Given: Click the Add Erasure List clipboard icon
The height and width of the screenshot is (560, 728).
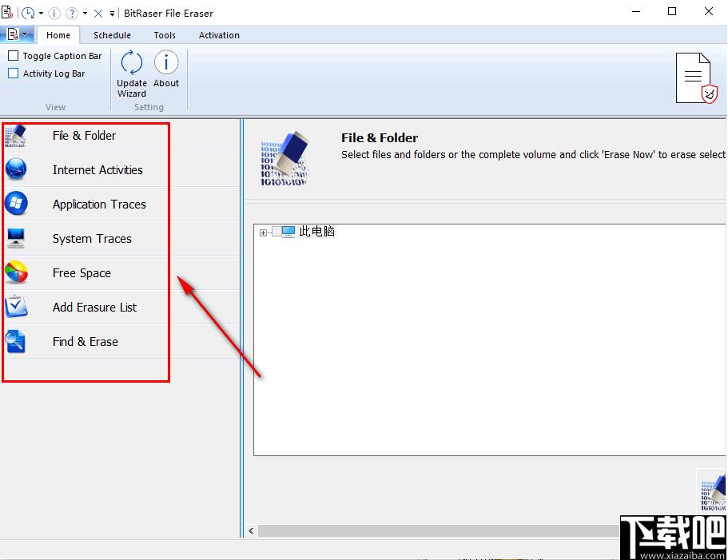Looking at the screenshot, I should 16,307.
